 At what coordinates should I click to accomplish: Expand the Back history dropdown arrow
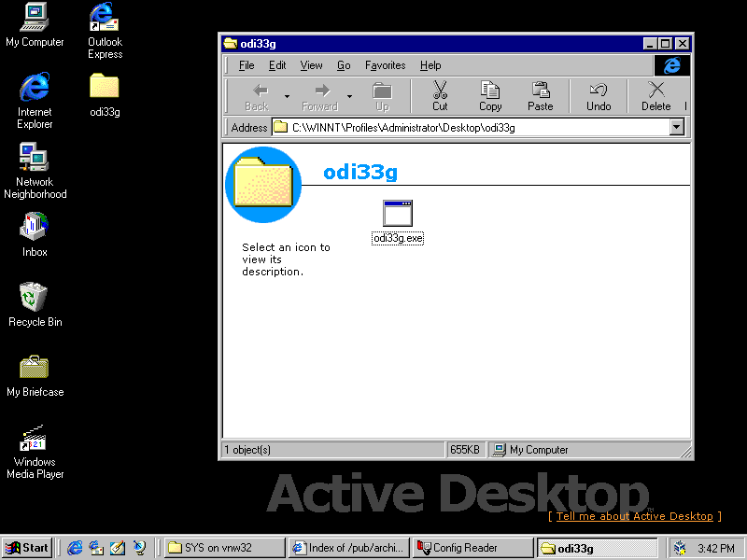(x=287, y=97)
